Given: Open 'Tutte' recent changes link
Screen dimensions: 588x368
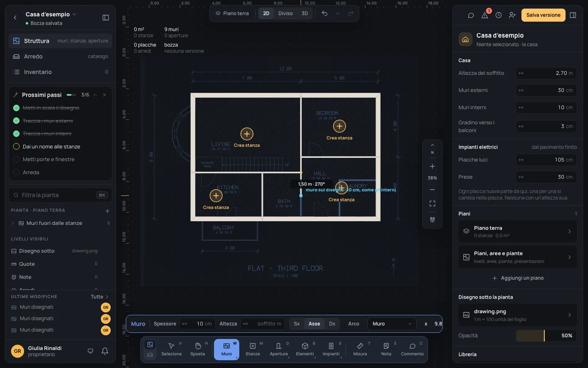Looking at the screenshot, I should [100, 297].
